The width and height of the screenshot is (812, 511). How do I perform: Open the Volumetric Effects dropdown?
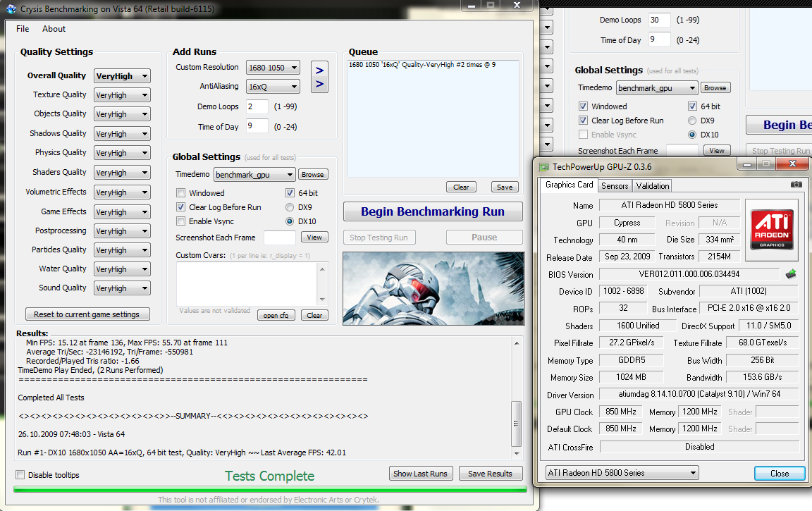pos(122,192)
